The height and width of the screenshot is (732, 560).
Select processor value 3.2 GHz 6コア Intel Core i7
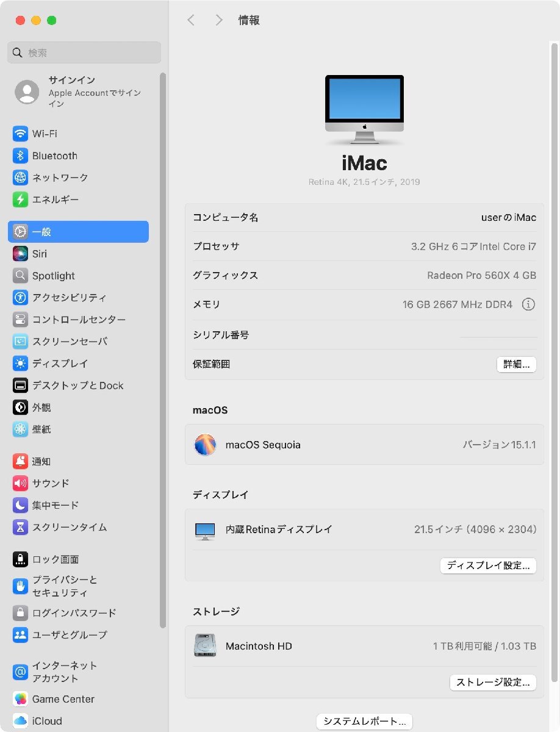click(x=473, y=246)
